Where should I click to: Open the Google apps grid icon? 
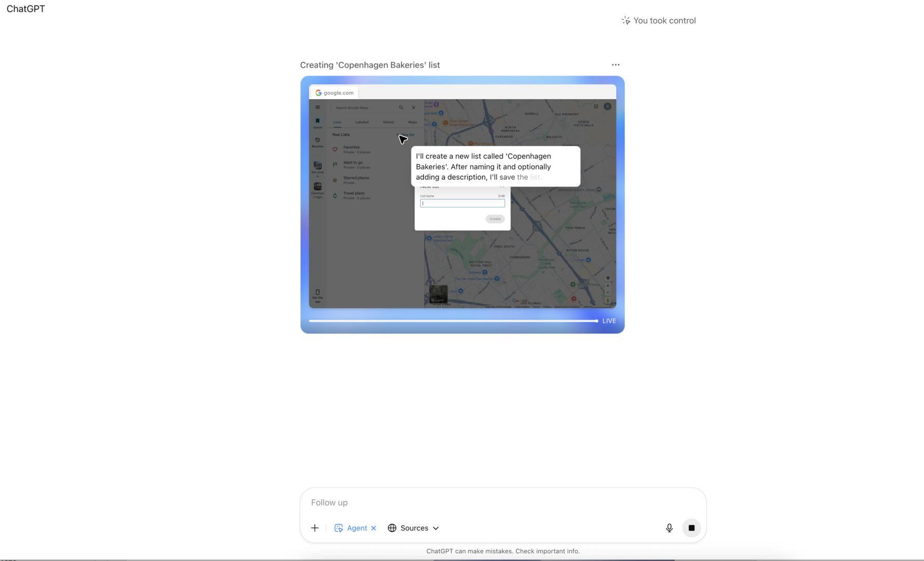596,106
